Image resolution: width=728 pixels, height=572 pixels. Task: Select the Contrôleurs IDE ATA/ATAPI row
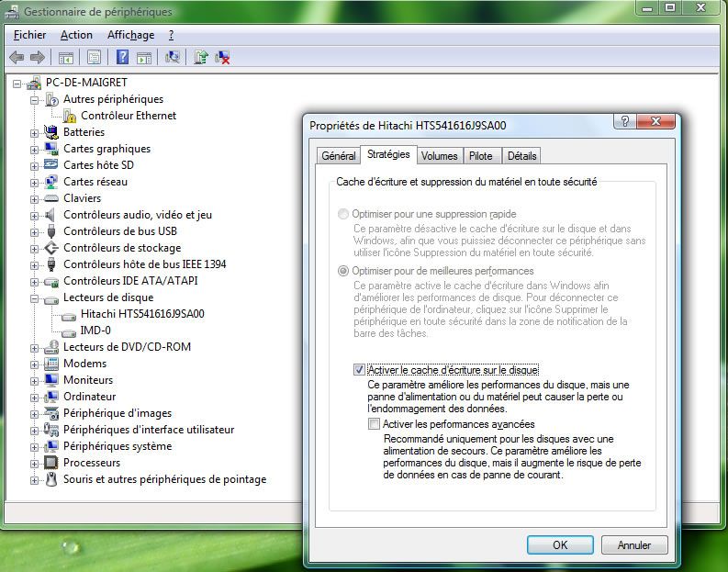tap(130, 281)
